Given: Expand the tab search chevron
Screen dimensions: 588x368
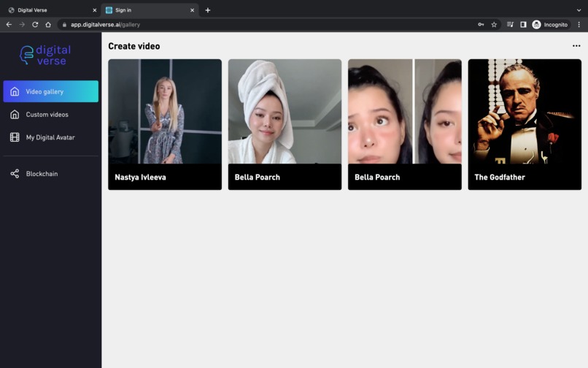Looking at the screenshot, I should pos(579,10).
